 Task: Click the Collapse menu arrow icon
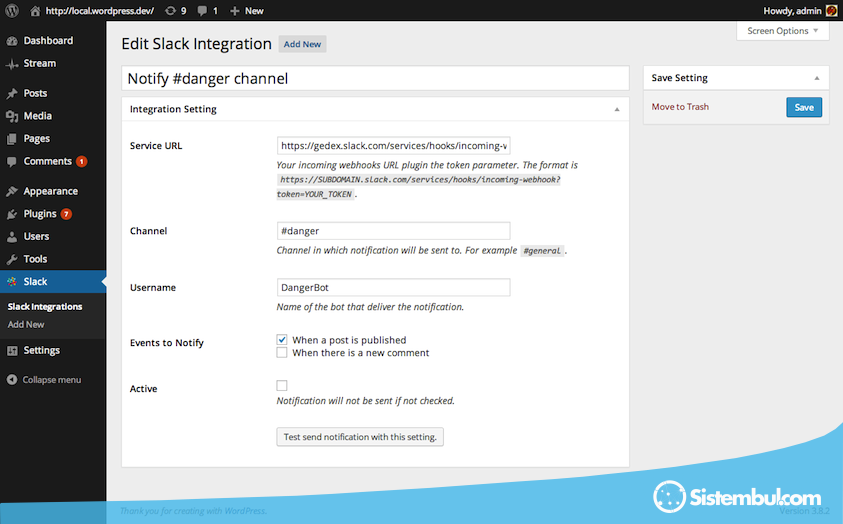(x=12, y=379)
